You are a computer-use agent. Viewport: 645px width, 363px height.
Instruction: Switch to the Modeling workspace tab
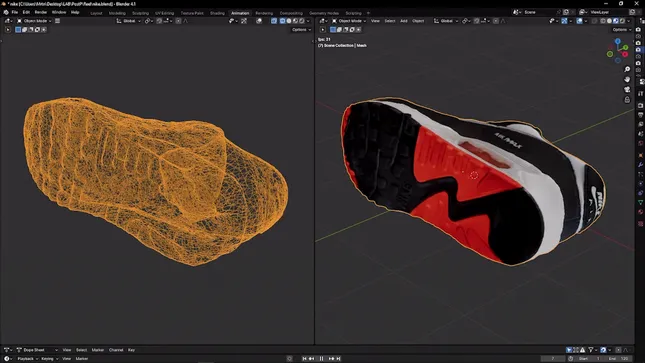coord(117,13)
